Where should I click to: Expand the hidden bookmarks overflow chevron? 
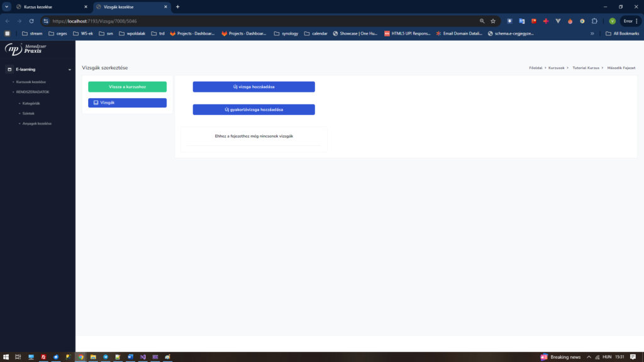[592, 33]
